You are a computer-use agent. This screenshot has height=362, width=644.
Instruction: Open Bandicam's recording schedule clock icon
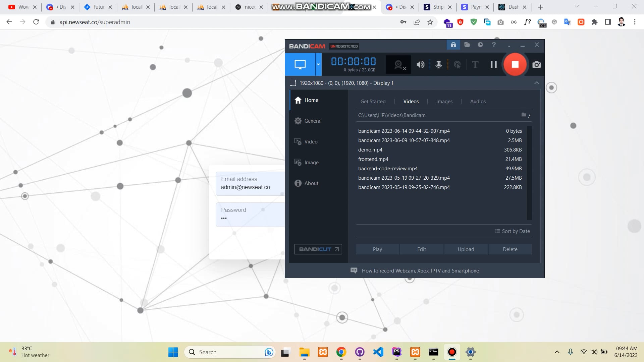(x=480, y=45)
